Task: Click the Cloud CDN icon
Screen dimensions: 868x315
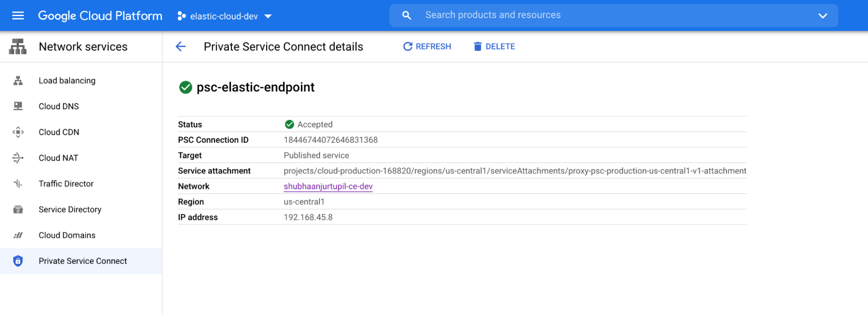Action: (x=18, y=132)
